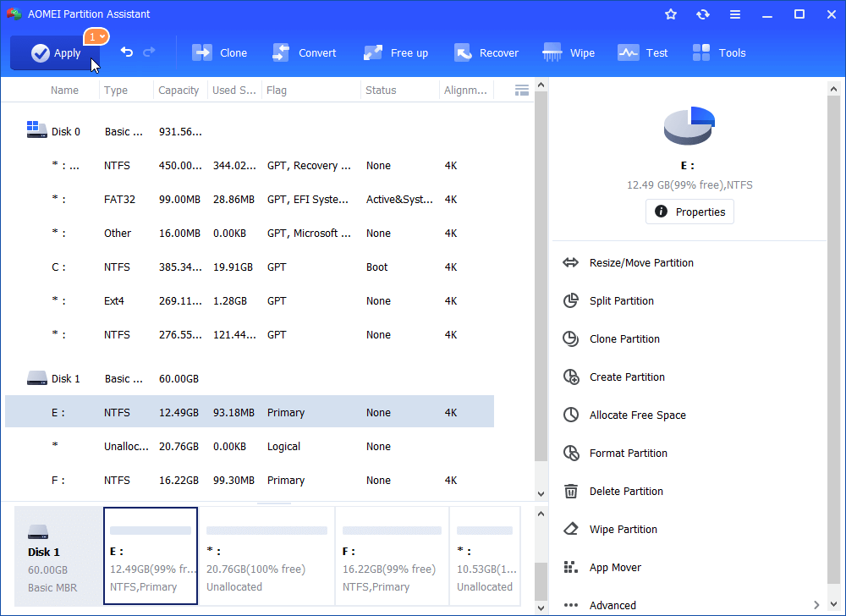
Task: Choose the Advanced option label
Action: (613, 605)
